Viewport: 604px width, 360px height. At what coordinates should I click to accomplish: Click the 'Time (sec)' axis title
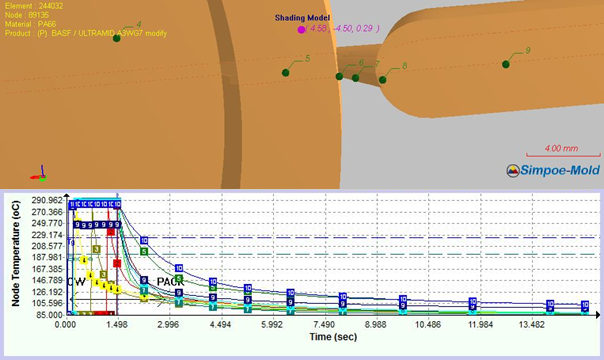pyautogui.click(x=333, y=337)
